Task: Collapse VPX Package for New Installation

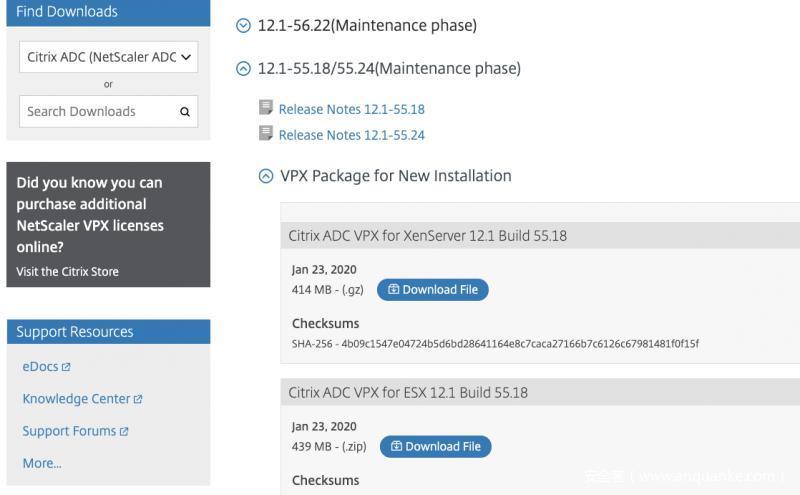Action: click(x=266, y=176)
